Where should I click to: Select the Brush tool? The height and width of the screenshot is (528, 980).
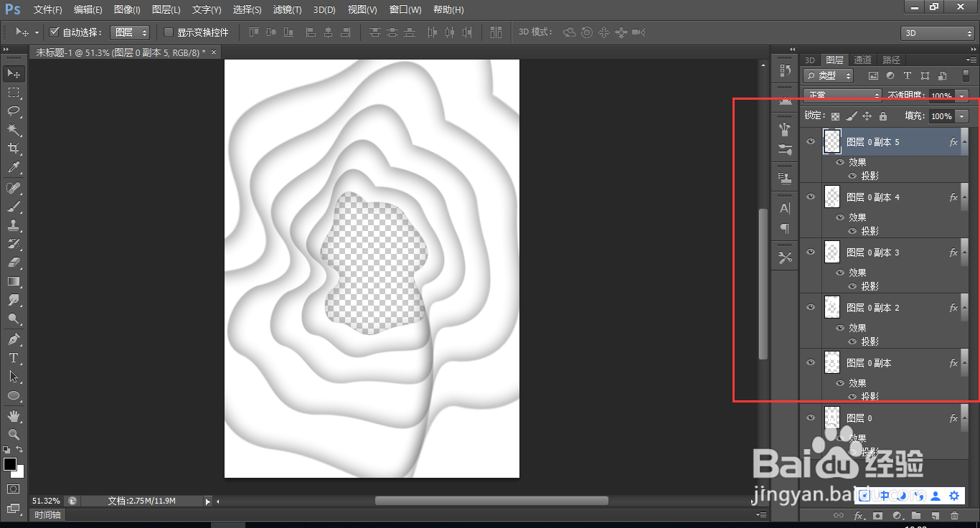point(14,207)
